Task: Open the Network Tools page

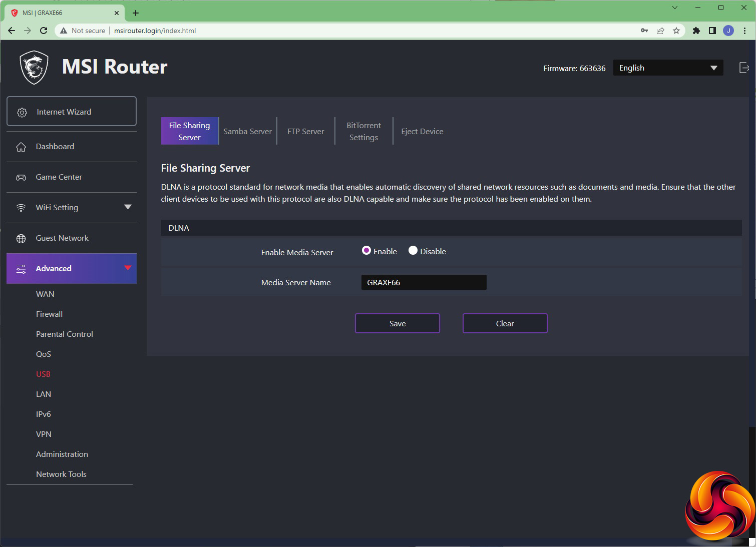Action: click(x=61, y=474)
